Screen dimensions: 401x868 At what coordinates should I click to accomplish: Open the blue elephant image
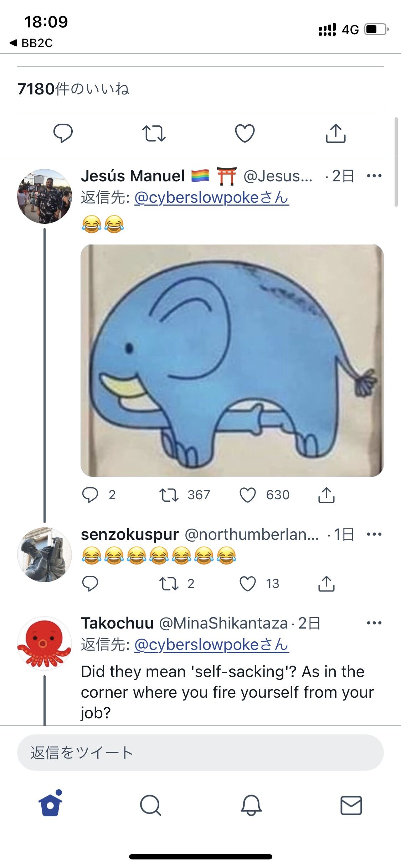pyautogui.click(x=232, y=360)
